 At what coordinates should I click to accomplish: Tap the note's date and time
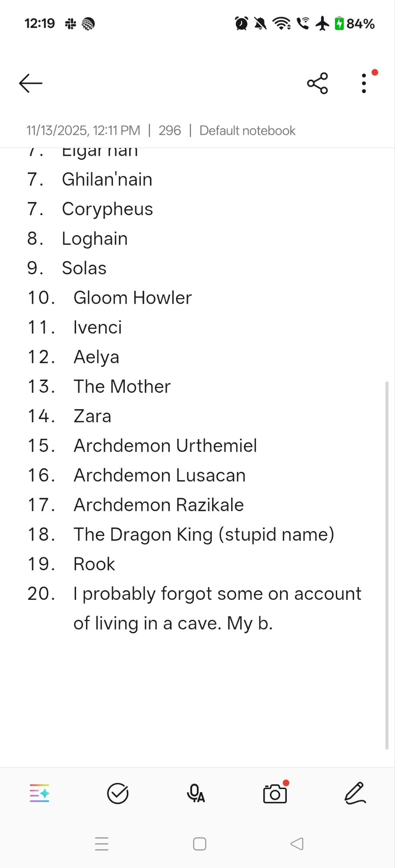click(83, 131)
